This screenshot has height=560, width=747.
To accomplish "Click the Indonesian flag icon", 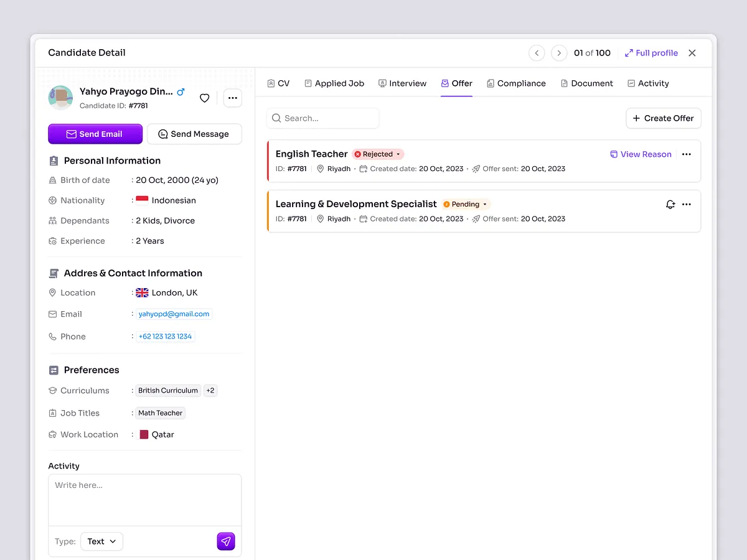I will click(x=142, y=200).
